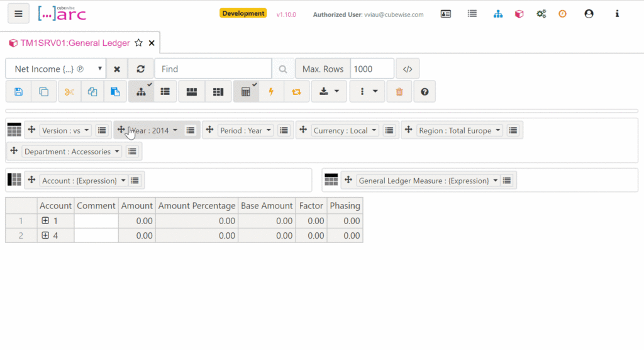
Task: Click the scissors cut icon
Action: [69, 92]
